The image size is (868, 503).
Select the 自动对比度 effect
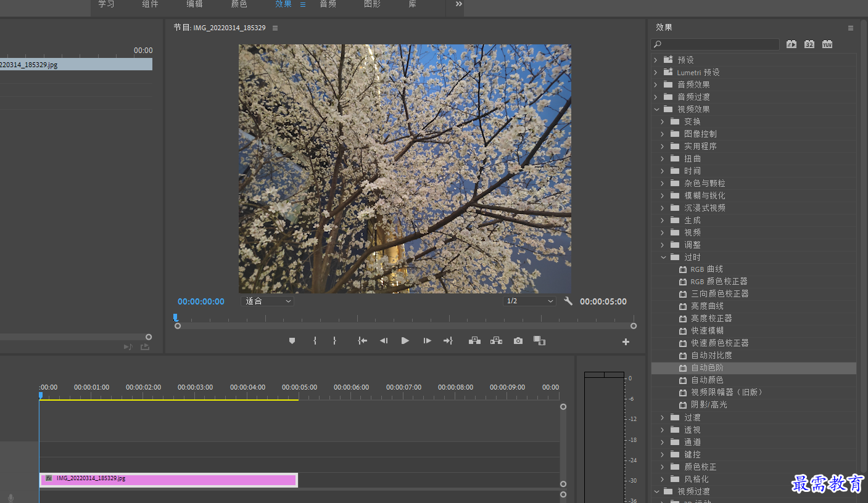coord(711,356)
